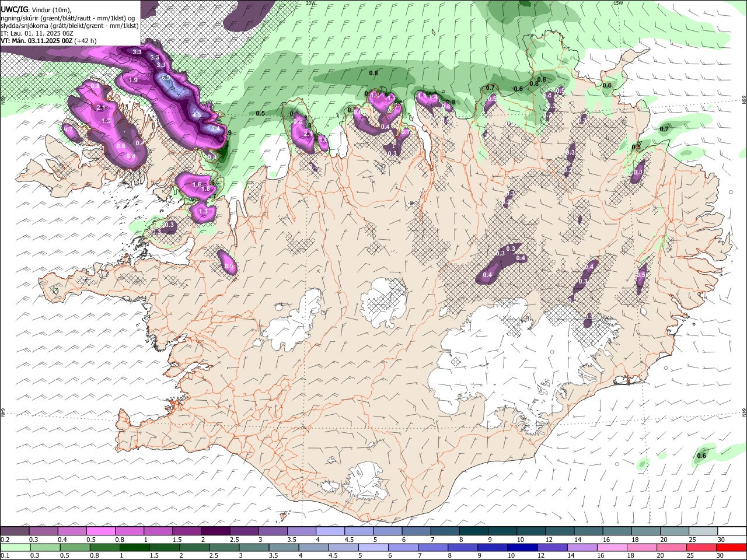
Task: Click the 1.9 snowfall value label
Action: [133, 80]
